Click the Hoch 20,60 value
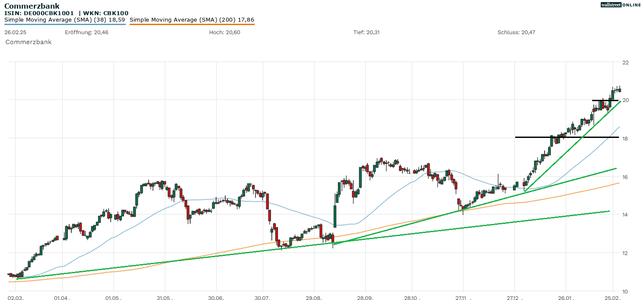This screenshot has height=300, width=644. click(224, 32)
